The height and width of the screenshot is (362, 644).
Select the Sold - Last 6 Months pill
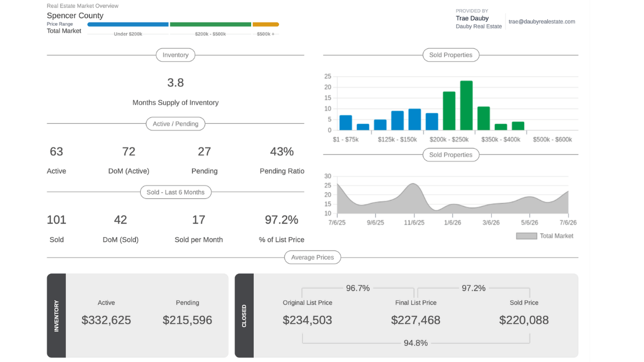(175, 192)
